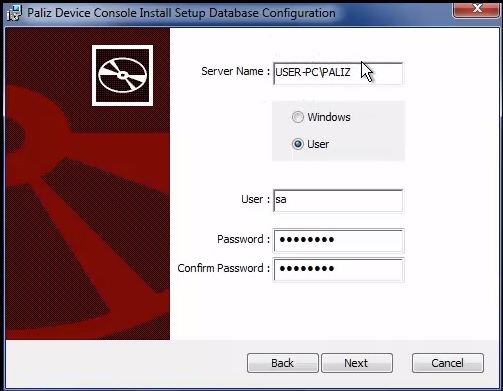503x391 pixels.
Task: Click the 'Server Name :' label
Action: (x=235, y=71)
